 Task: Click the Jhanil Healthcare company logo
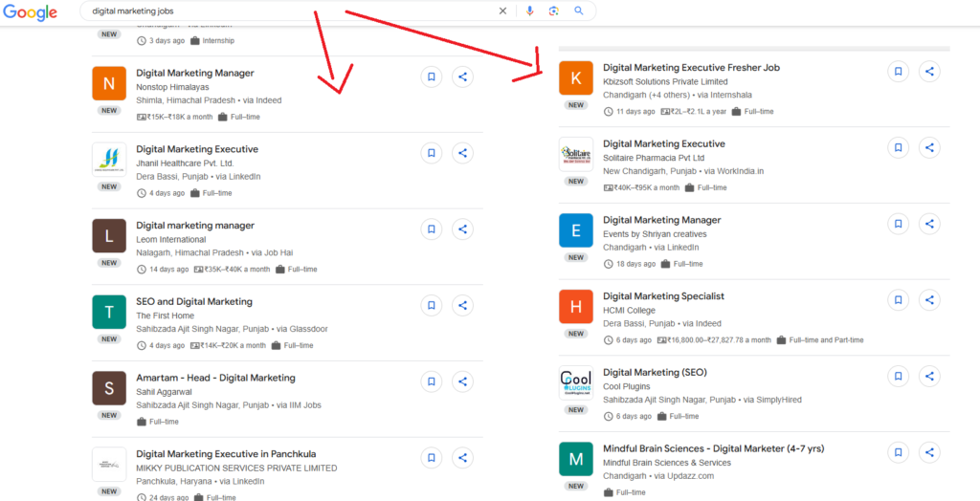(109, 160)
